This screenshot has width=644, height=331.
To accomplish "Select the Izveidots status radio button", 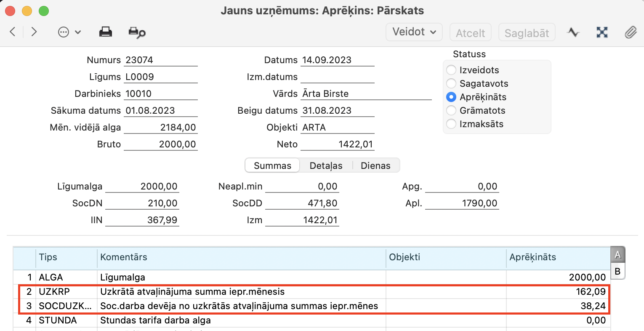I will (x=451, y=70).
